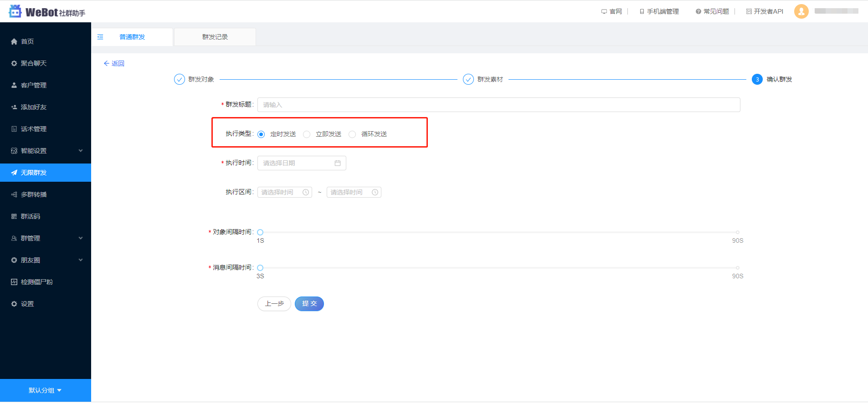Click the calendar icon in 执行时间 field
Image resolution: width=868 pixels, height=404 pixels.
(338, 163)
